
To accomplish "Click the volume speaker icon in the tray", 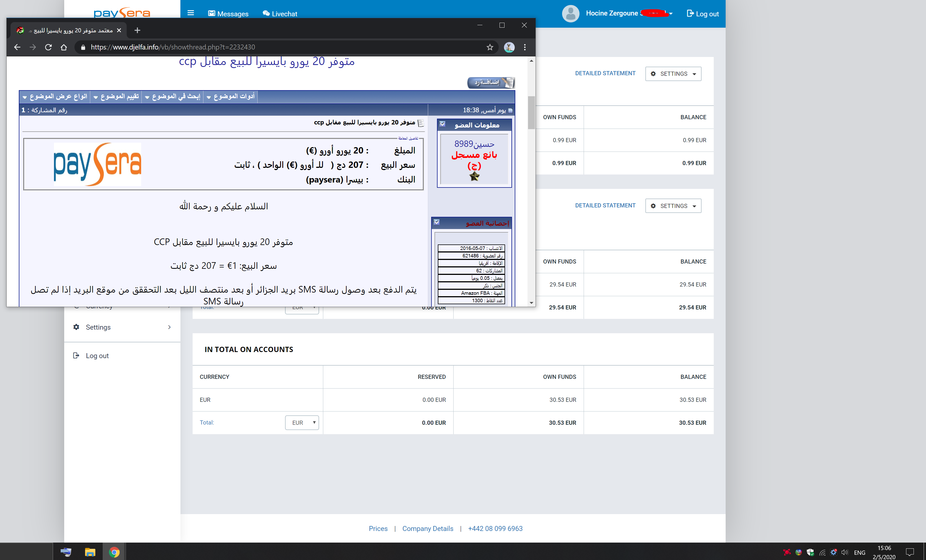I will click(x=845, y=552).
